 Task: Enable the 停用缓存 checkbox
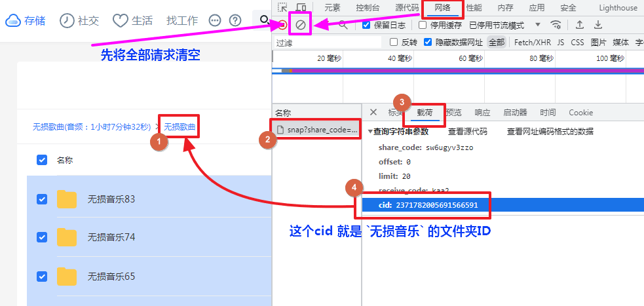click(x=423, y=25)
